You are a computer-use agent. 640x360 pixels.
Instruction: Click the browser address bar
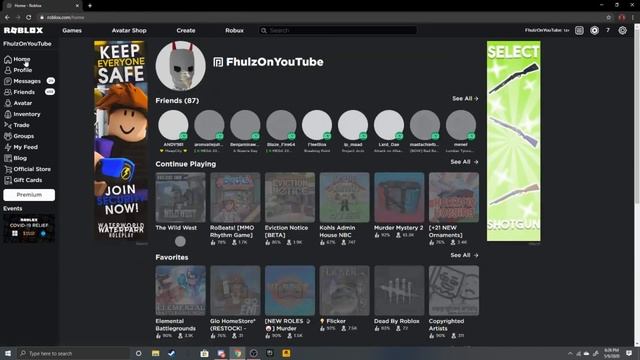point(322,18)
